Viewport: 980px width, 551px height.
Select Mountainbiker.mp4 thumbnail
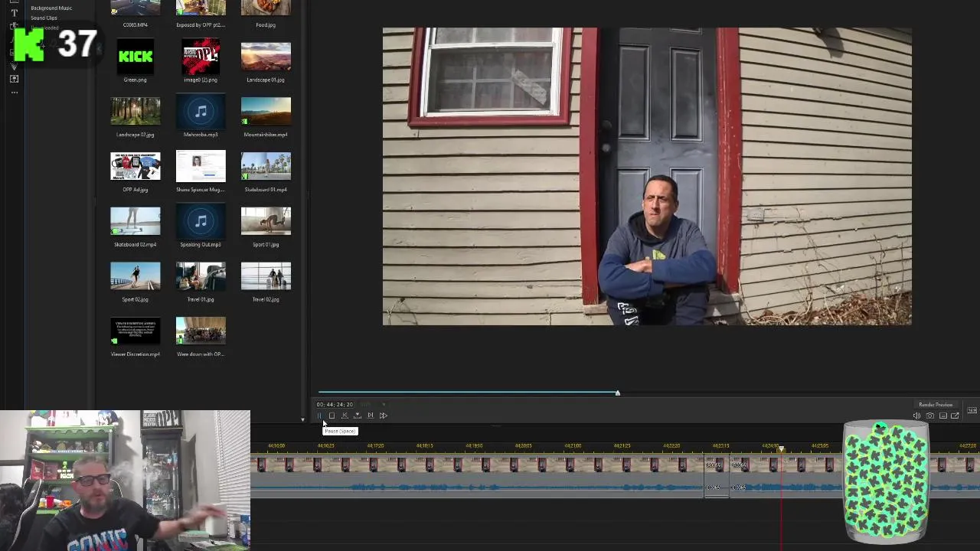[x=266, y=111]
